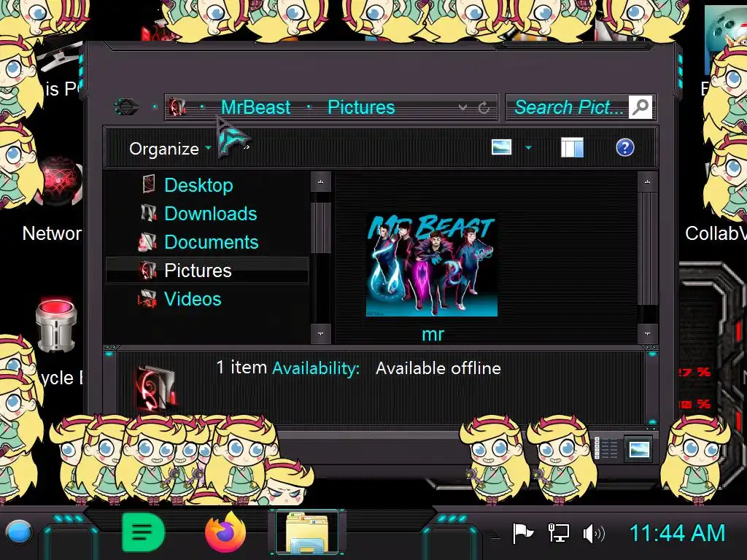Open Documents in the navigation pane
The height and width of the screenshot is (560, 747).
pyautogui.click(x=211, y=242)
